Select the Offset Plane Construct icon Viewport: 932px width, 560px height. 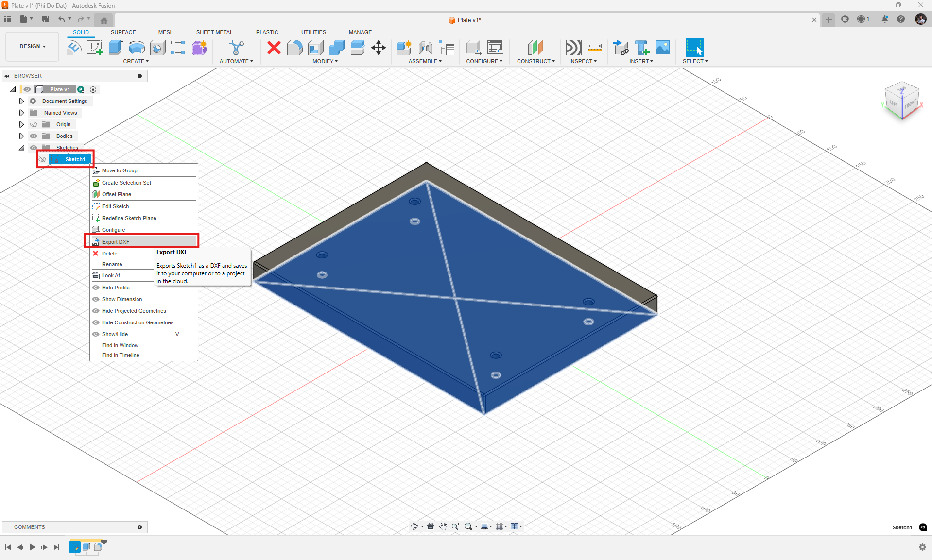(535, 48)
